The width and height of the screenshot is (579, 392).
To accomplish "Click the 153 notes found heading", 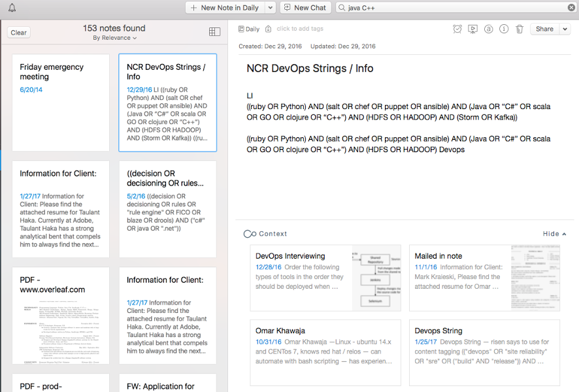I will 114,28.
